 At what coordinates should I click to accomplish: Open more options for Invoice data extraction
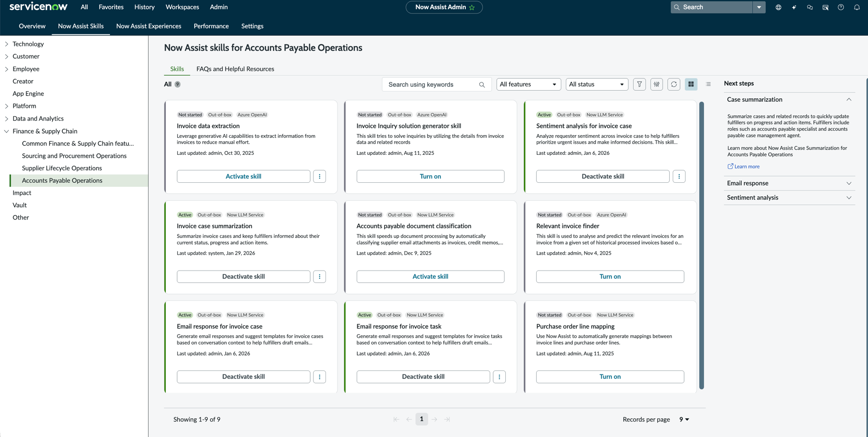tap(320, 177)
